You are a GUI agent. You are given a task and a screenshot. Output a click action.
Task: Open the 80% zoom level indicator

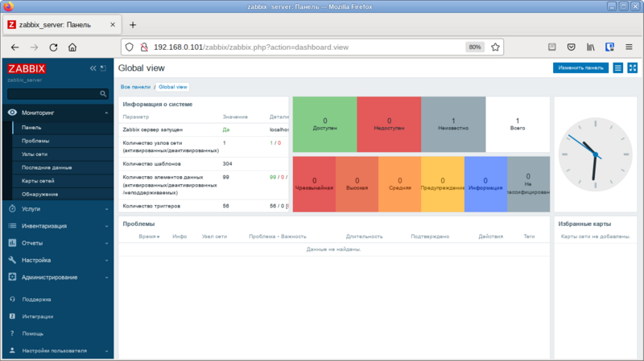475,47
